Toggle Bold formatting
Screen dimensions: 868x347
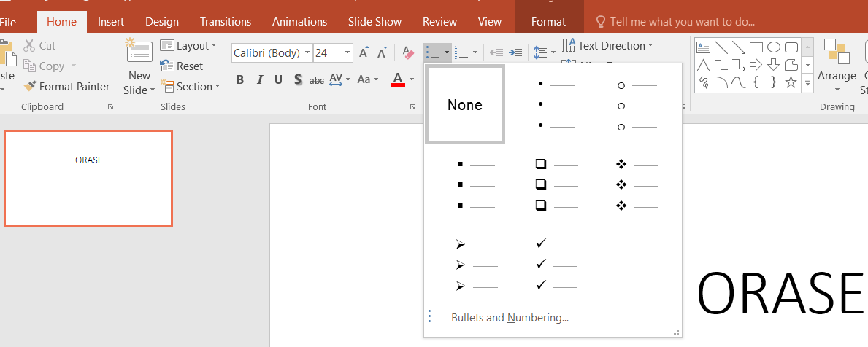[240, 79]
